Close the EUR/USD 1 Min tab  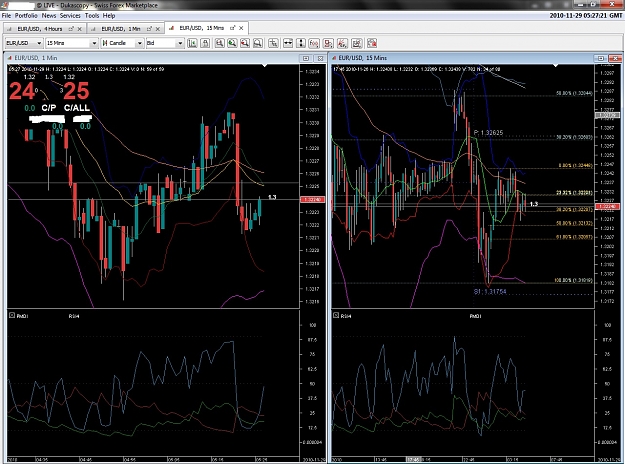[158, 29]
